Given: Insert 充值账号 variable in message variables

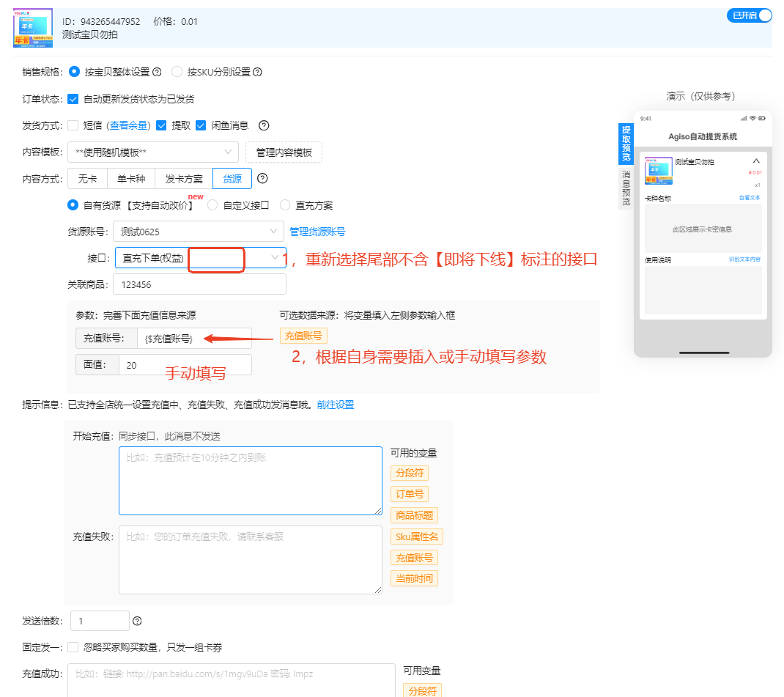Looking at the screenshot, I should click(x=415, y=558).
